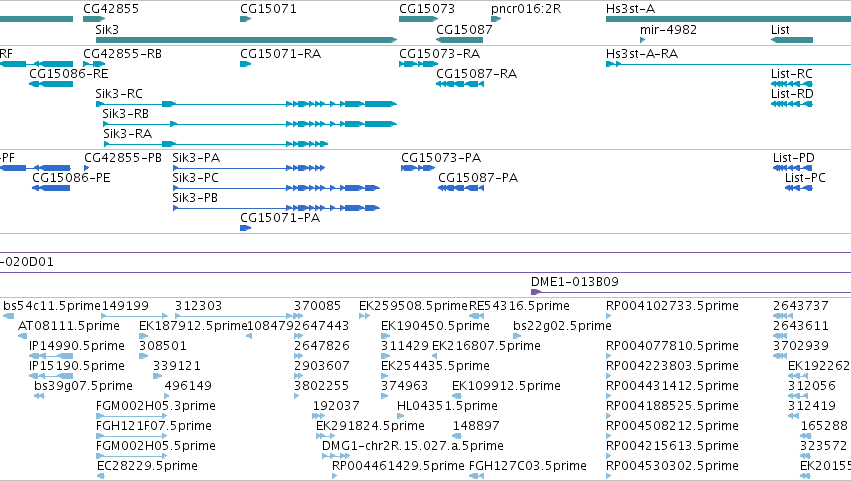Click the Sik3-PC protein label

pyautogui.click(x=195, y=178)
